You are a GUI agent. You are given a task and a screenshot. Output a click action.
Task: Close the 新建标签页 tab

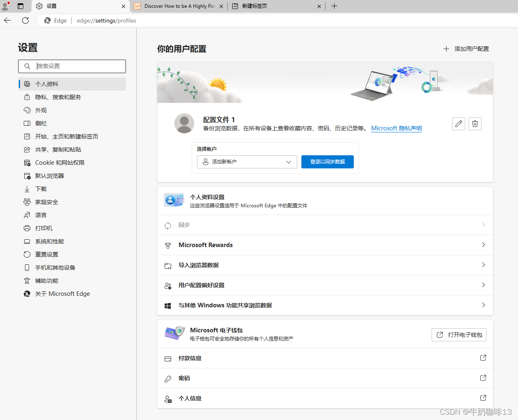(x=319, y=6)
